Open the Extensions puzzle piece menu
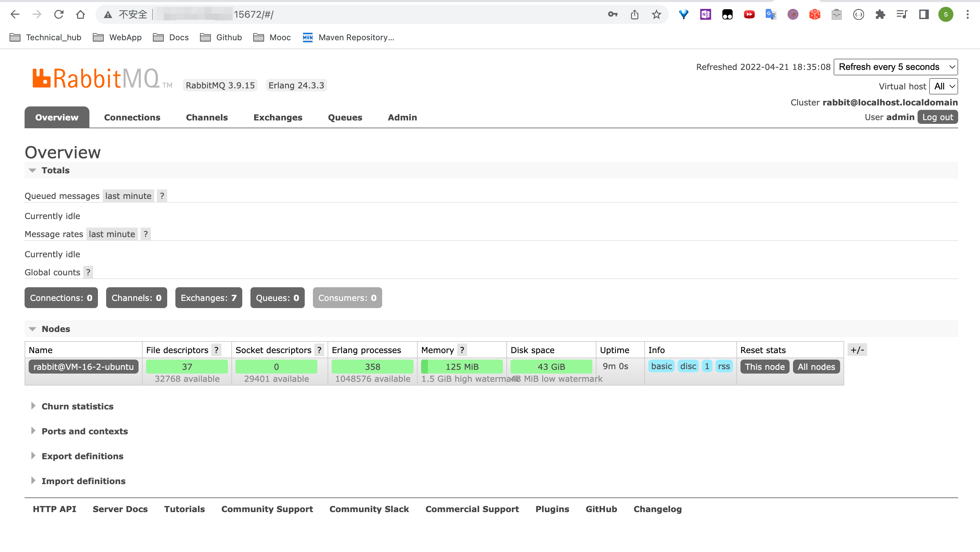 880,14
